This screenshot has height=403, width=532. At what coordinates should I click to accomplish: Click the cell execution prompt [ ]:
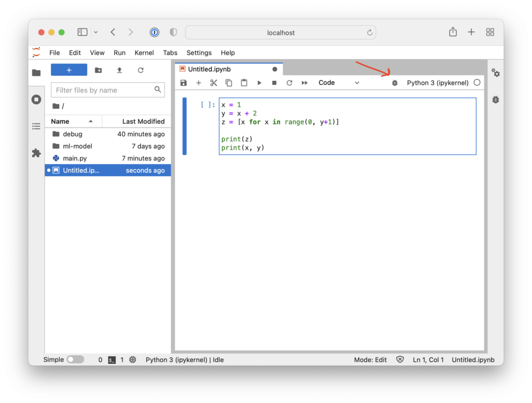208,105
